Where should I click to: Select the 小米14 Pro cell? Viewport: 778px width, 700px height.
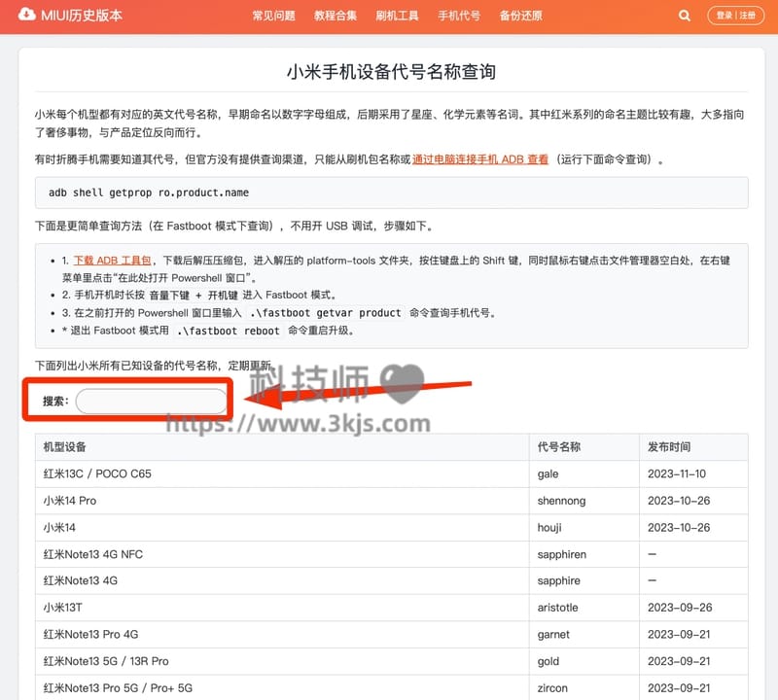tap(282, 501)
